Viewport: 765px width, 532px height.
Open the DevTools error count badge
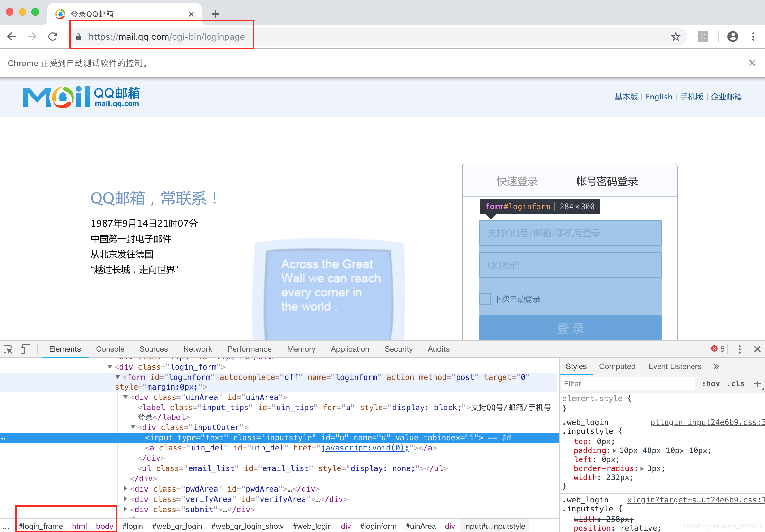(x=718, y=349)
